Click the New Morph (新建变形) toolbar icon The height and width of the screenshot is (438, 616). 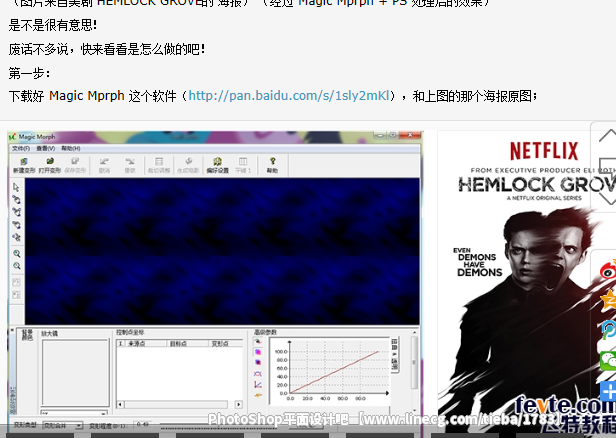(24, 165)
